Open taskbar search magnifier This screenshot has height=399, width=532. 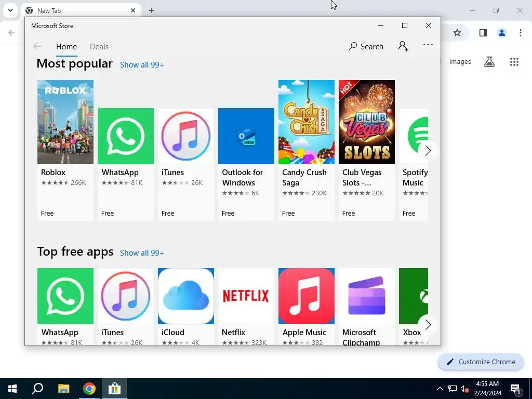point(37,389)
